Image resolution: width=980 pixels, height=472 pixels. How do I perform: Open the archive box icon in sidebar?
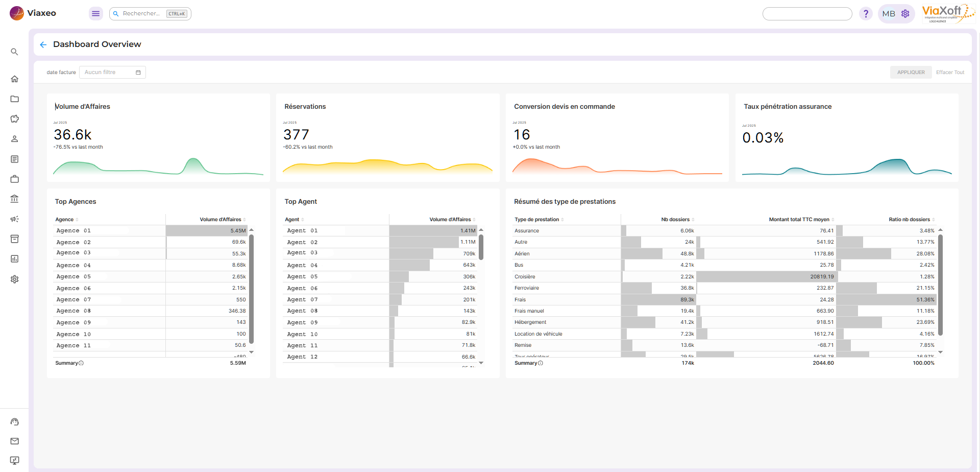pyautogui.click(x=14, y=239)
